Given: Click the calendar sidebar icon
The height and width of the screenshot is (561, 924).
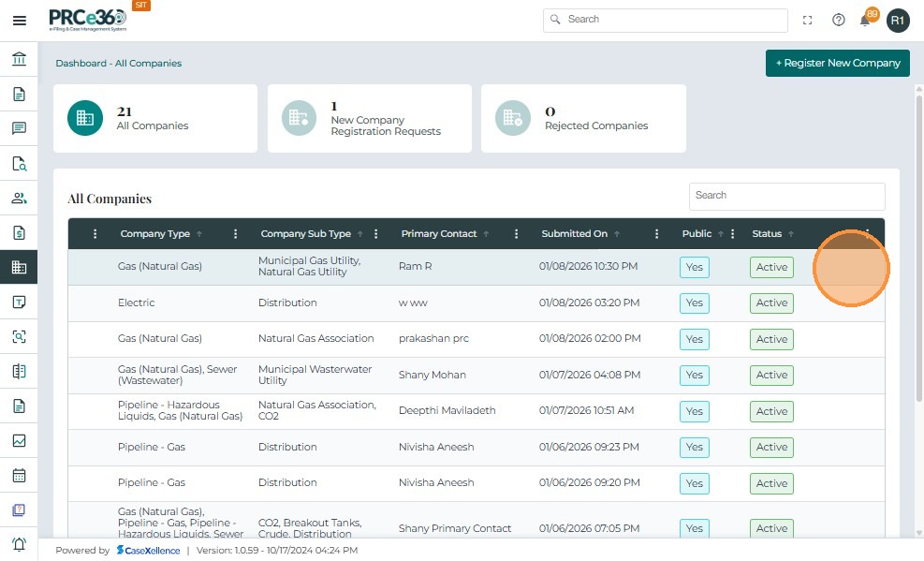Looking at the screenshot, I should pyautogui.click(x=19, y=475).
